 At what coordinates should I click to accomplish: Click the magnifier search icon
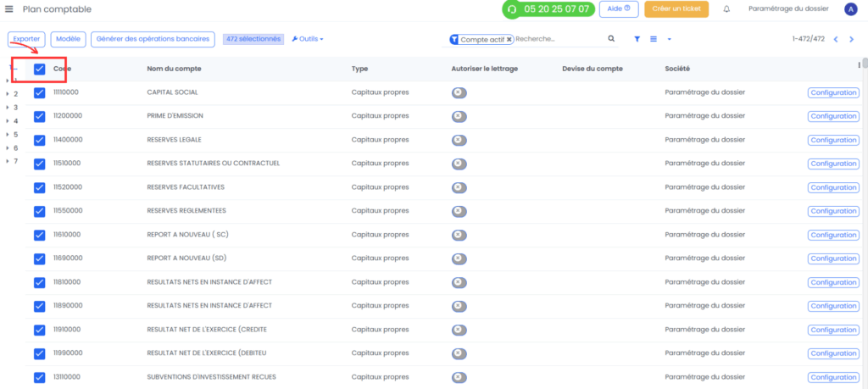pos(611,39)
